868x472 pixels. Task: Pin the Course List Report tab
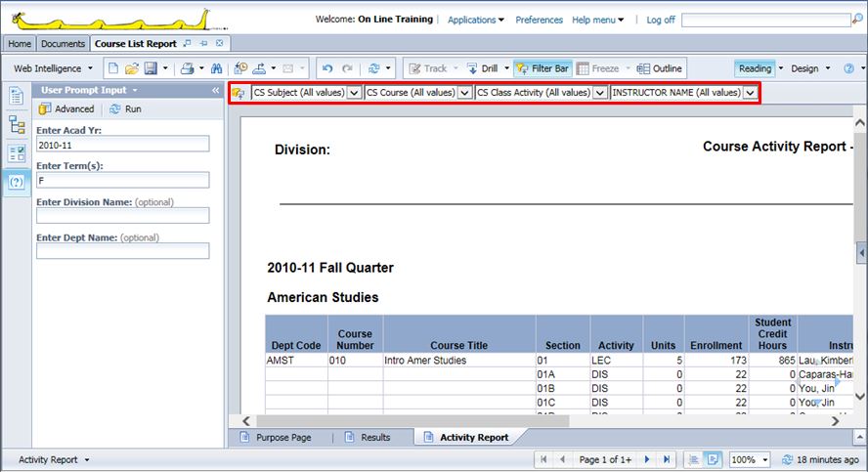[203, 43]
